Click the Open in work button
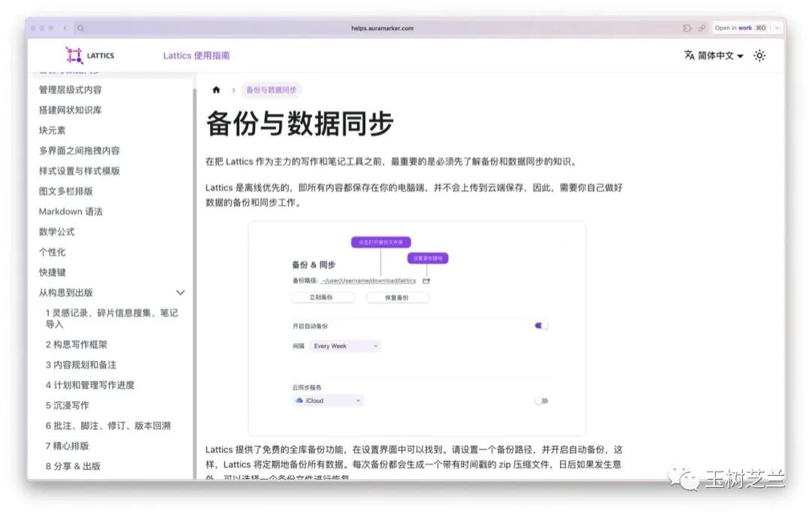The width and height of the screenshot is (812, 515). click(741, 28)
